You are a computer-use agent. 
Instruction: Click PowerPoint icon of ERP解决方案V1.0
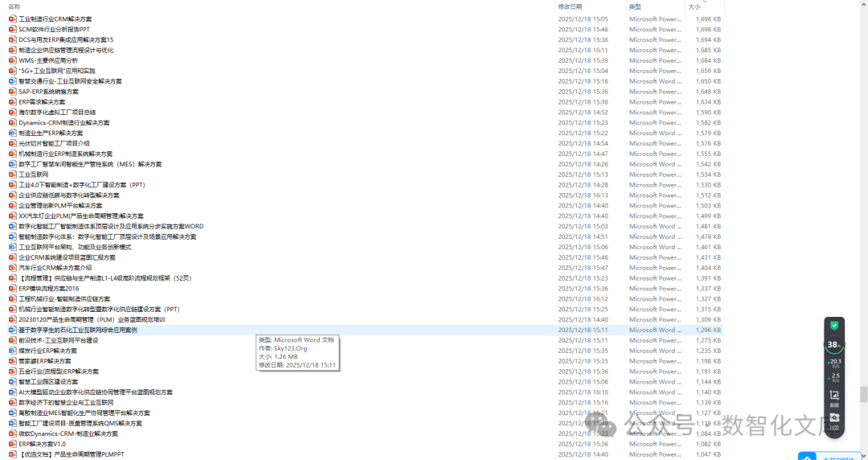click(x=13, y=444)
